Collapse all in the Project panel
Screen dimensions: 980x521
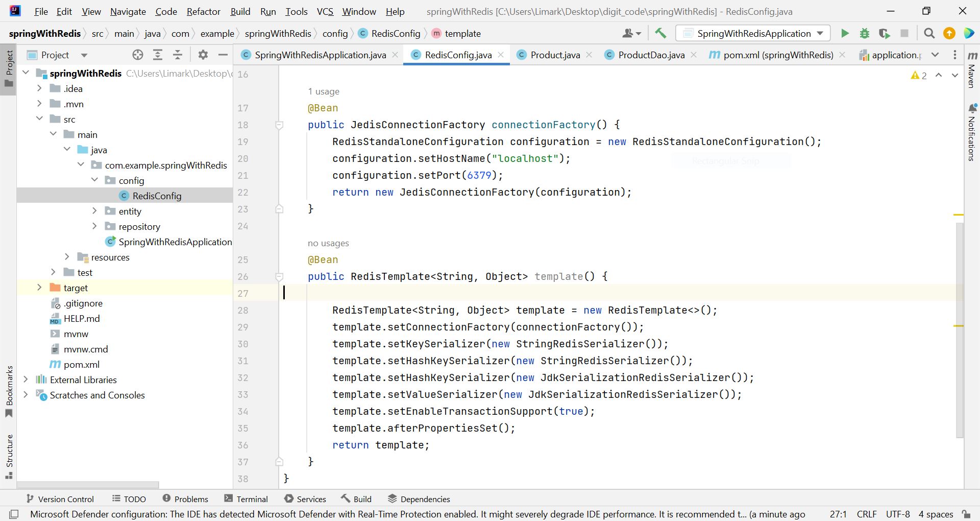(178, 55)
